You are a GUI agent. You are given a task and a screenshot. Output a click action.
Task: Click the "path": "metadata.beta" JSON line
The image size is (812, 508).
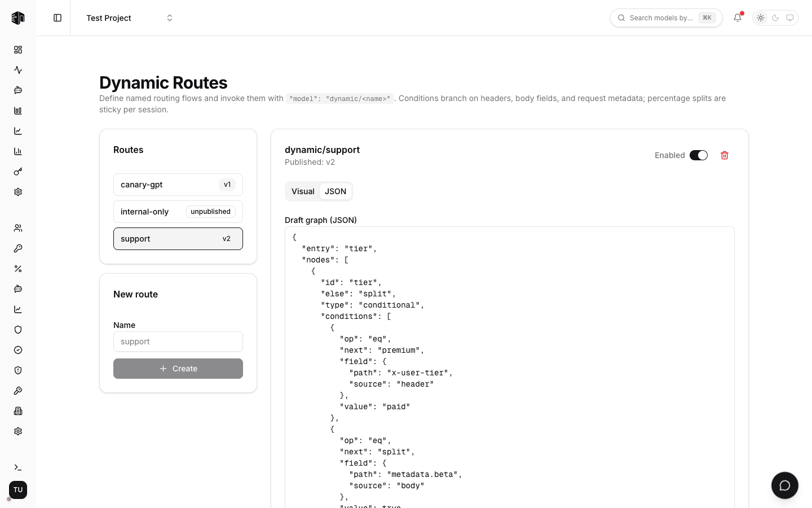click(405, 474)
